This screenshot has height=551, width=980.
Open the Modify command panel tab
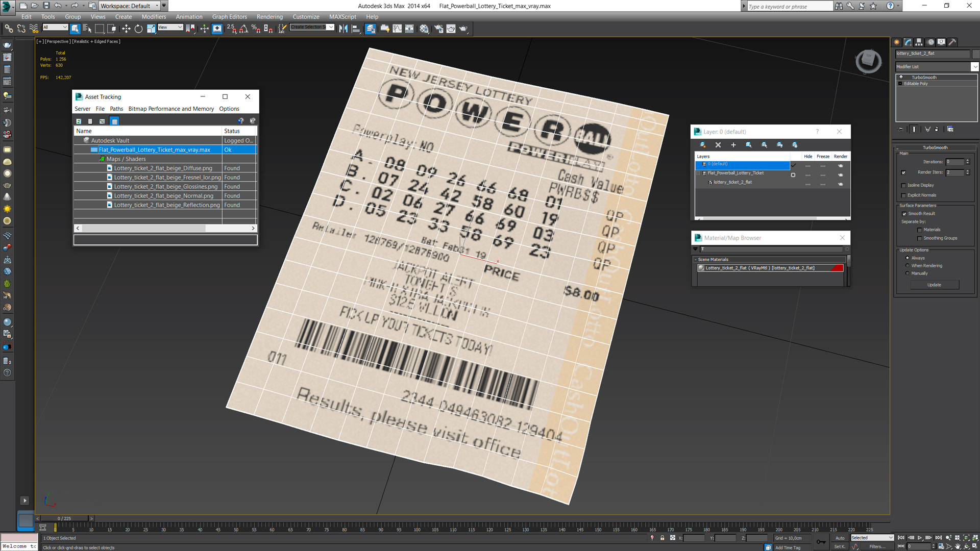point(908,42)
